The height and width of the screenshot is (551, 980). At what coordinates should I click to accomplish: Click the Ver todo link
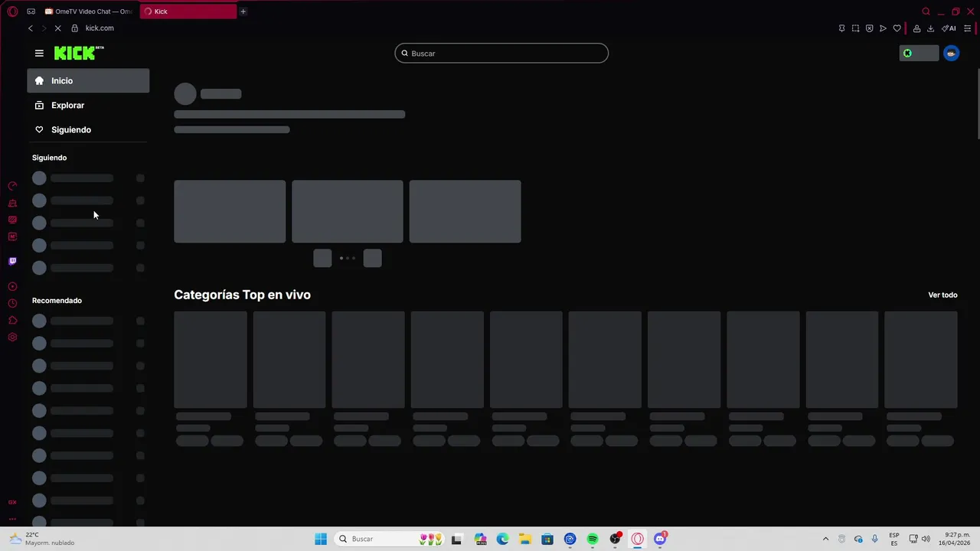click(x=942, y=295)
